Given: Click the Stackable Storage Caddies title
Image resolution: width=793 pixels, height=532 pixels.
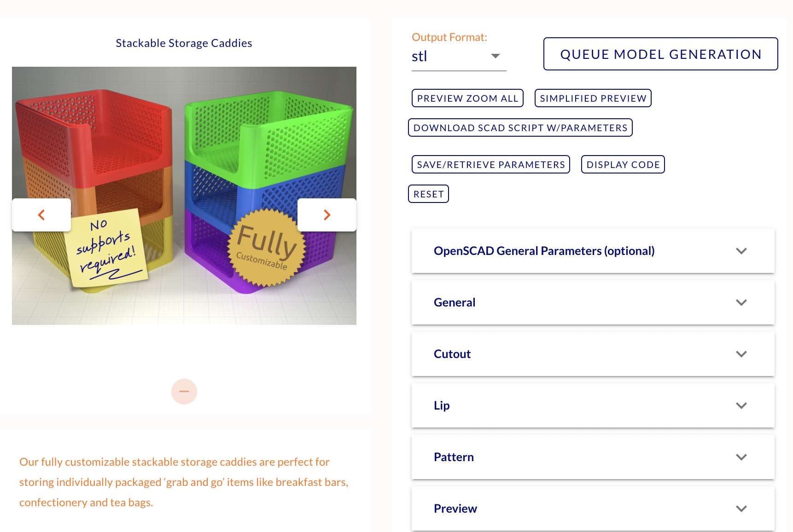Looking at the screenshot, I should (184, 43).
